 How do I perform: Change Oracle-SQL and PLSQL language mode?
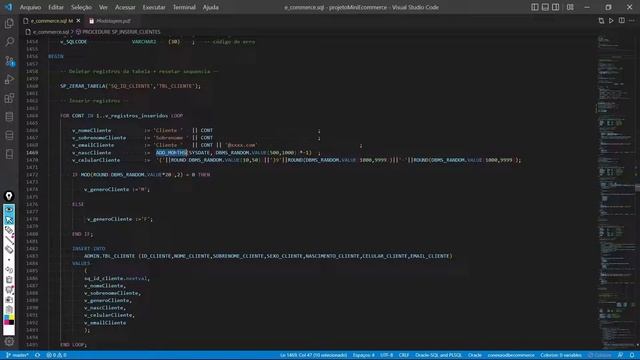click(438, 355)
